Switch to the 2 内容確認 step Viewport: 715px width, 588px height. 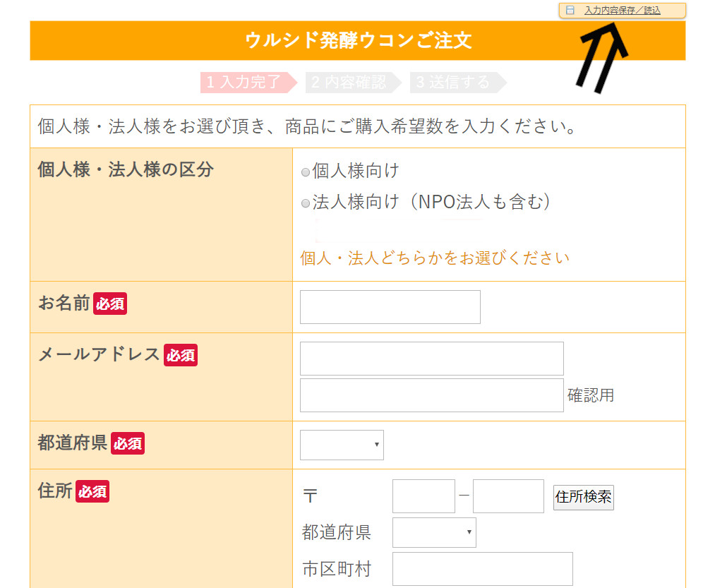coord(349,83)
